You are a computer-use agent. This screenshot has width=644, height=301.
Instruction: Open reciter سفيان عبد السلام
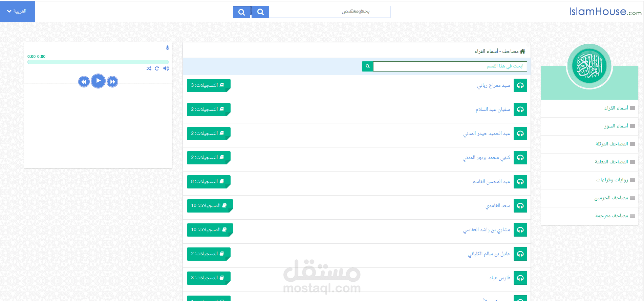493,109
